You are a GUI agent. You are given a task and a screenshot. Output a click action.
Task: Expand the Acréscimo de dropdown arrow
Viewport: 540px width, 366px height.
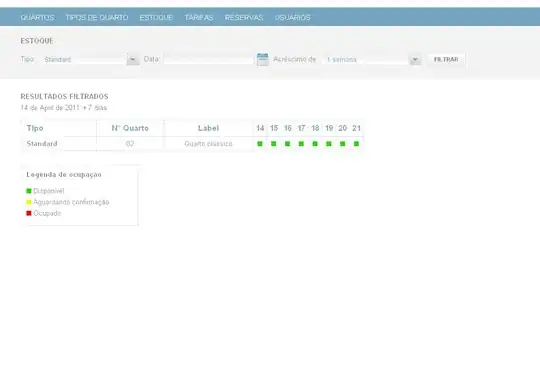[415, 60]
